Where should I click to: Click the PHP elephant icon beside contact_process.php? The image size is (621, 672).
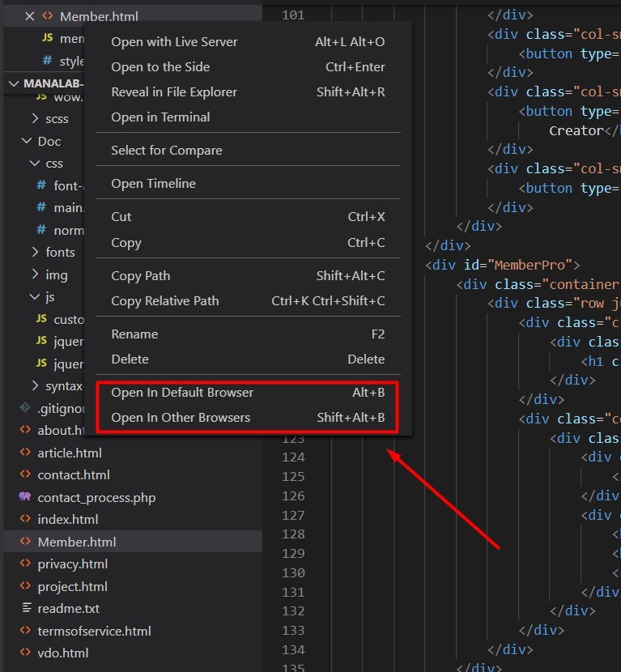(25, 497)
